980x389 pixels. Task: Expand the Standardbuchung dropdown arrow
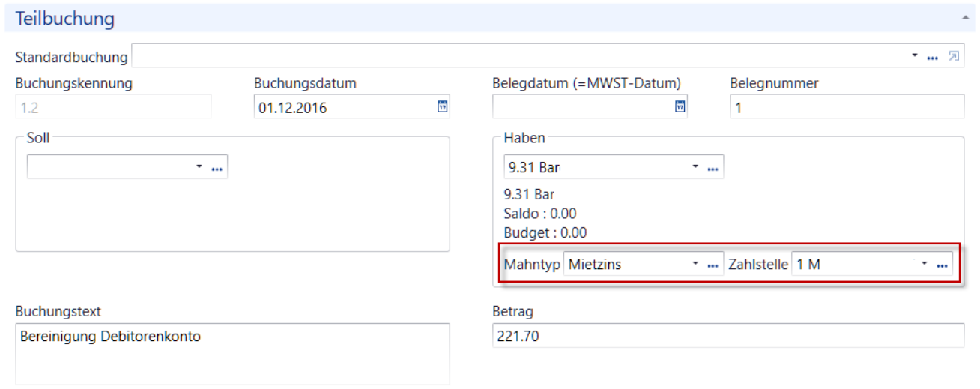point(916,56)
